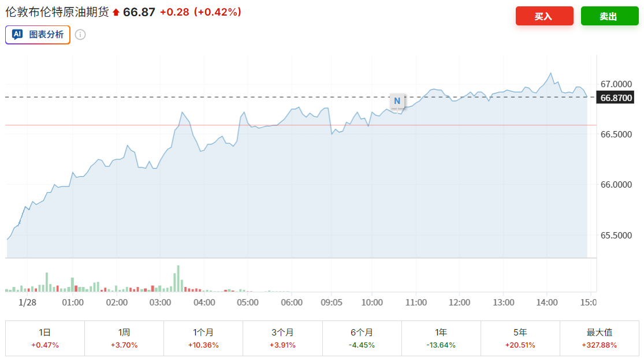644x358 pixels.
Task: Select the 1年 time range tab
Action: [x=441, y=338]
